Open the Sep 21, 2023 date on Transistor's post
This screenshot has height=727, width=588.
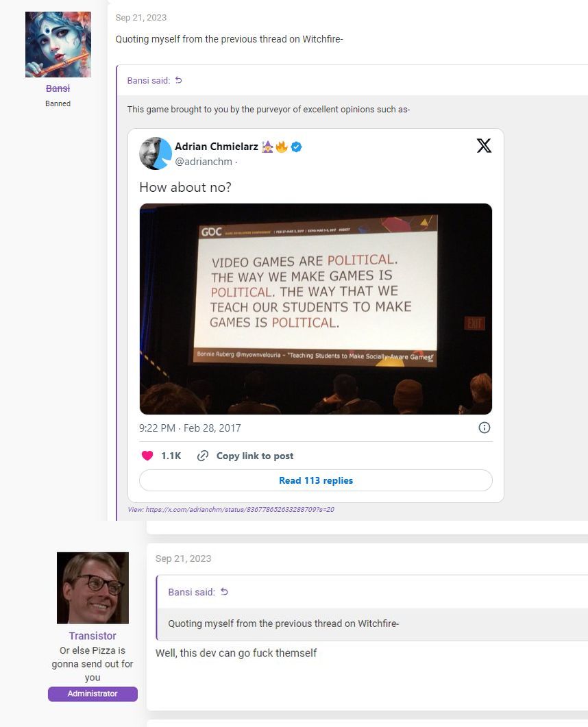(183, 558)
